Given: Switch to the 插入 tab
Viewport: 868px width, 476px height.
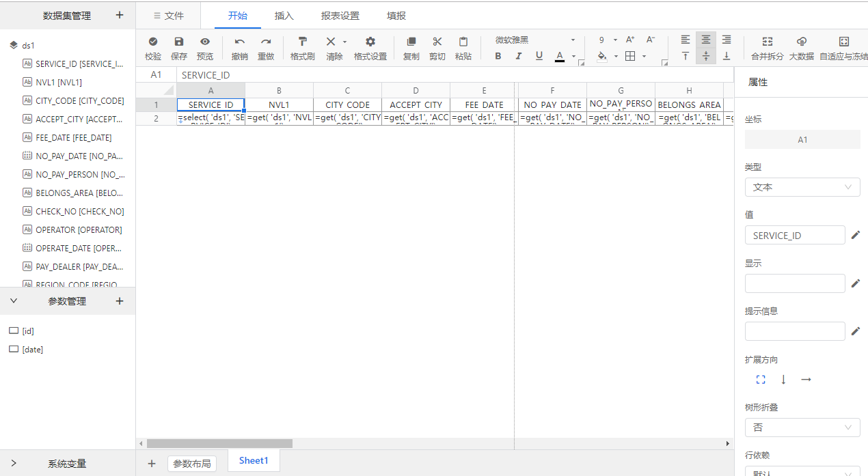Looking at the screenshot, I should pos(284,15).
